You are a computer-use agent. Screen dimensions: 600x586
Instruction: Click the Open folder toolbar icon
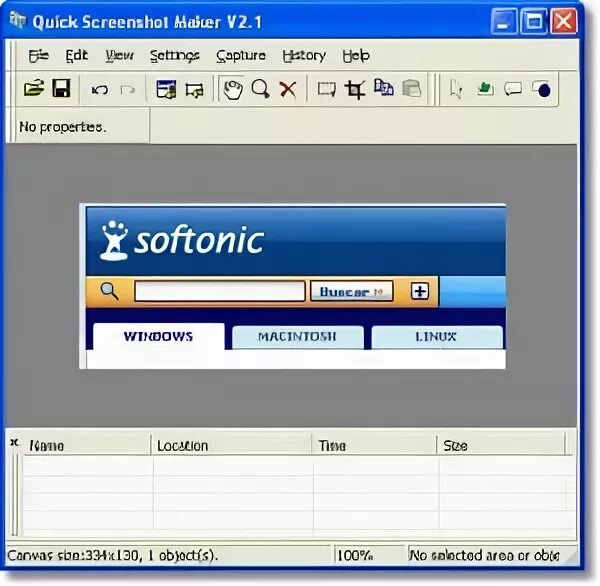click(34, 88)
